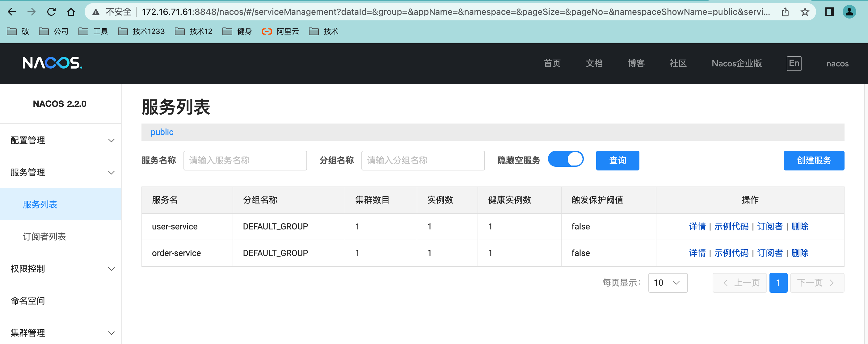Open the browser side panel icon

click(x=829, y=12)
